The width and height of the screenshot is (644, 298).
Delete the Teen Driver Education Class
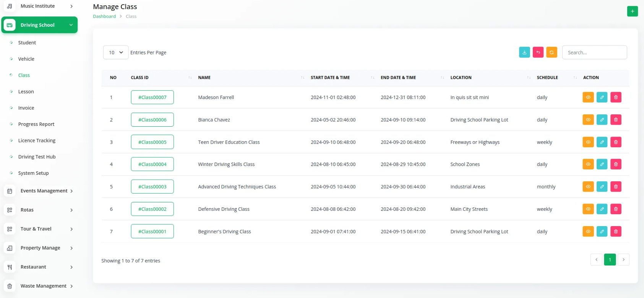pos(616,142)
